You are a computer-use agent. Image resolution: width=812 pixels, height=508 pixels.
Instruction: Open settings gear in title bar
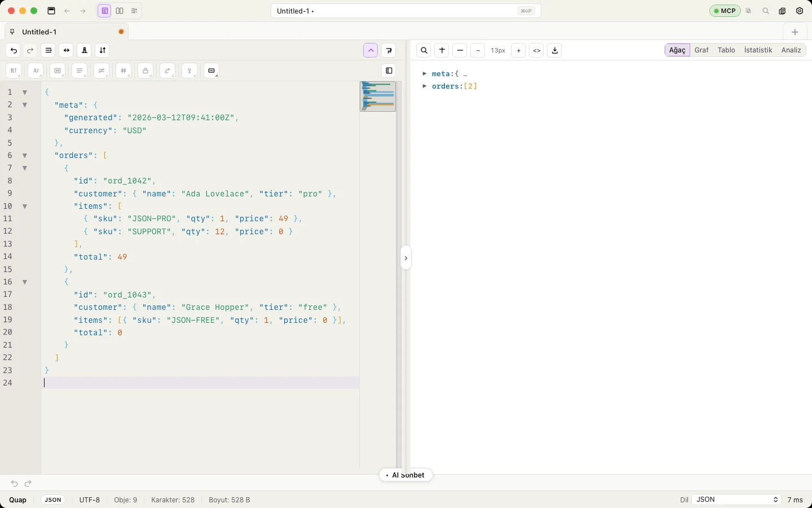[800, 11]
